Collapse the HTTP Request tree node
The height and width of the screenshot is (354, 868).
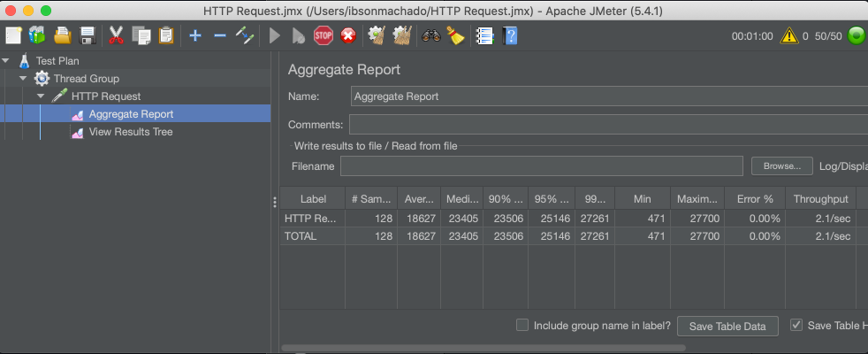coord(41,96)
